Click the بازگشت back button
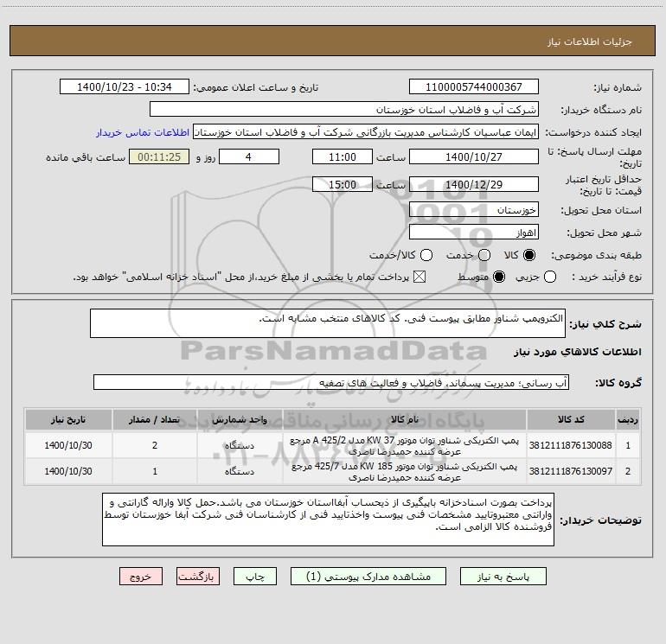This screenshot has width=666, height=644. (x=198, y=576)
